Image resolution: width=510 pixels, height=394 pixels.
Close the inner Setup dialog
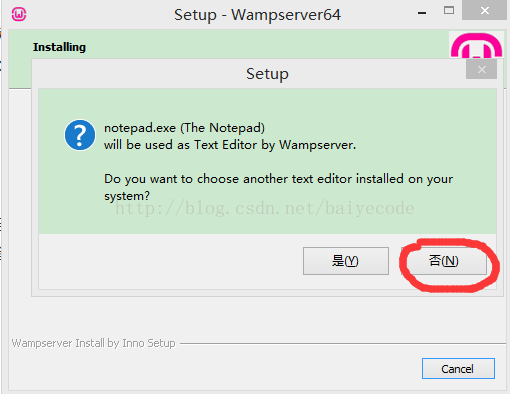[x=481, y=69]
